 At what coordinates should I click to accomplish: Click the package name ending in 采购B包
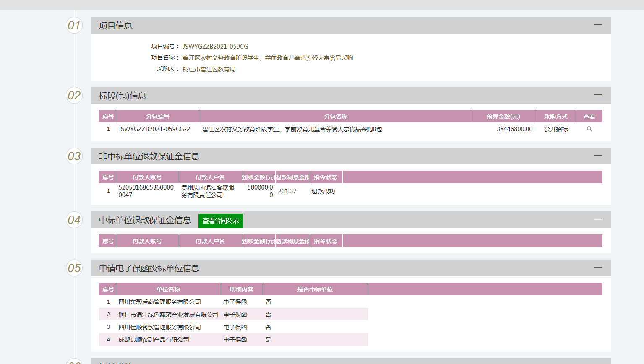(x=292, y=129)
